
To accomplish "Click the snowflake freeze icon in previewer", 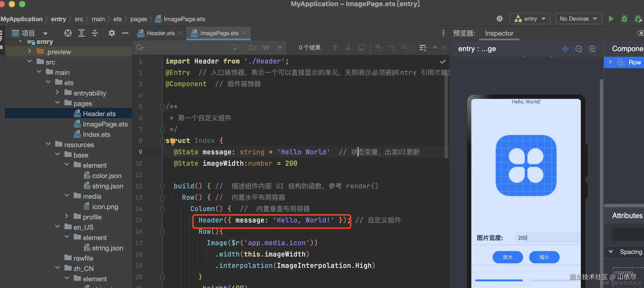I will (x=565, y=49).
